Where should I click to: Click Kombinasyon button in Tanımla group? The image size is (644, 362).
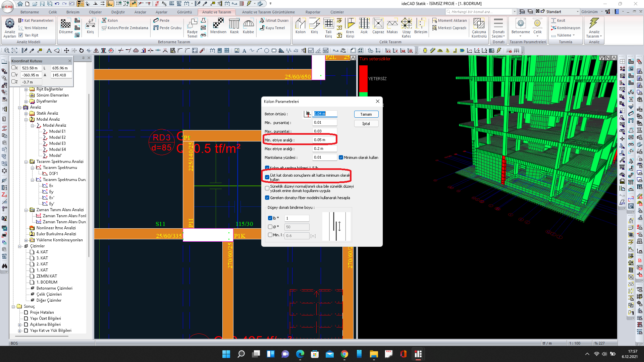tap(566, 28)
